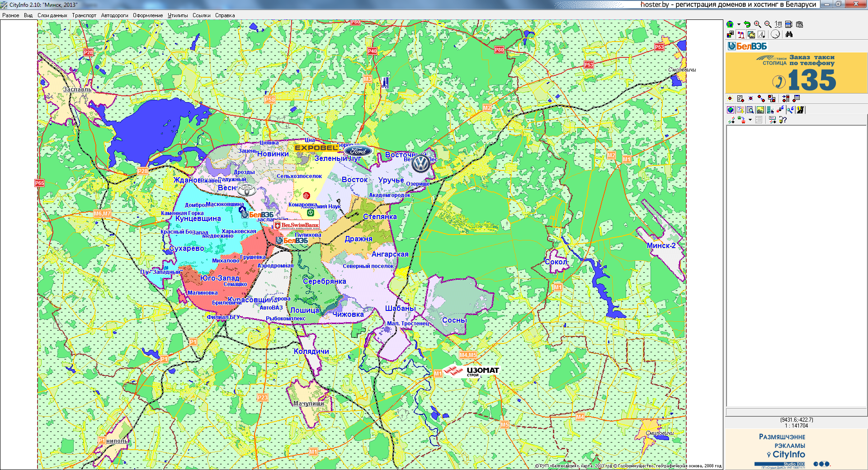Click the circle radius tool

click(775, 34)
